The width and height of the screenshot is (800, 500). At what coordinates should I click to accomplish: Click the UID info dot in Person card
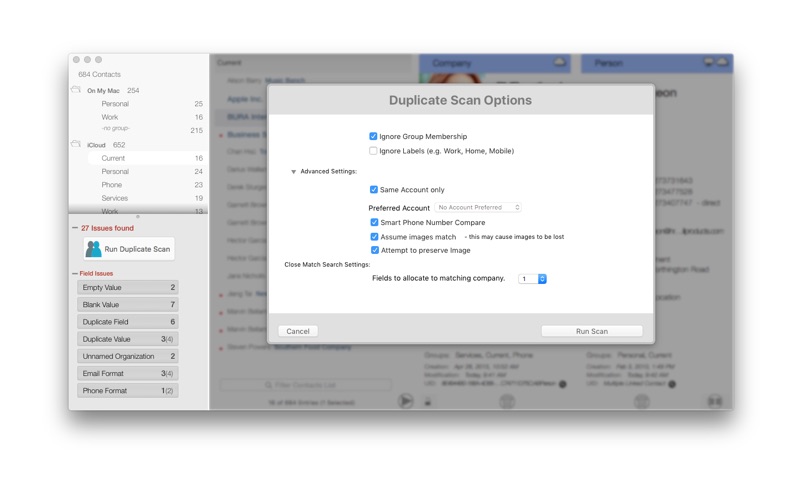[x=672, y=384]
